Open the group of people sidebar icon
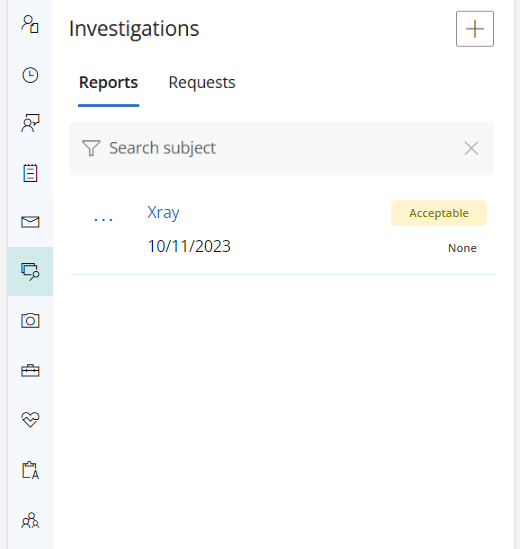 (30, 520)
